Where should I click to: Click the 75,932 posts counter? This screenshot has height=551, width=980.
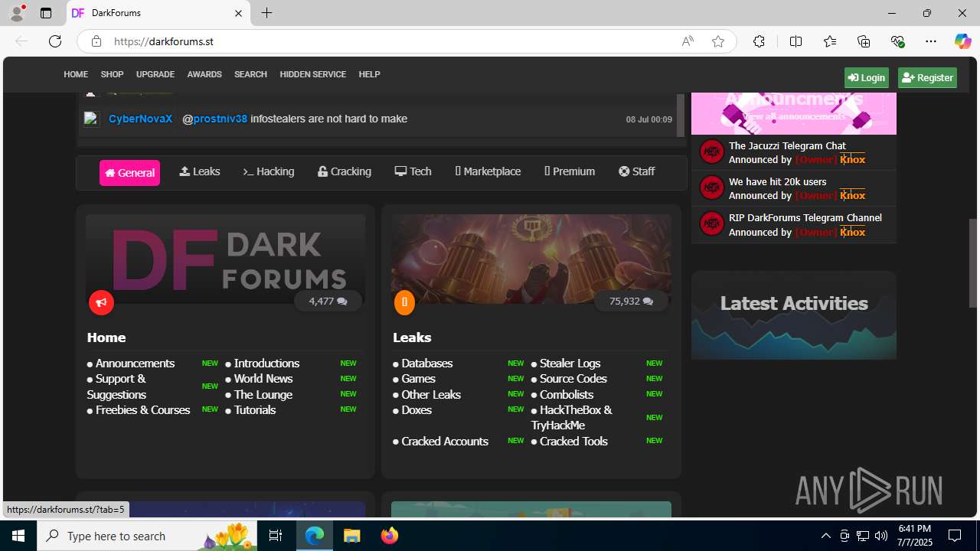point(631,302)
